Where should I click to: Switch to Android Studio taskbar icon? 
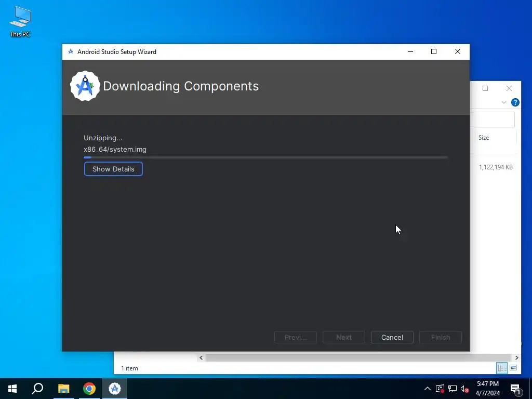[x=115, y=389]
